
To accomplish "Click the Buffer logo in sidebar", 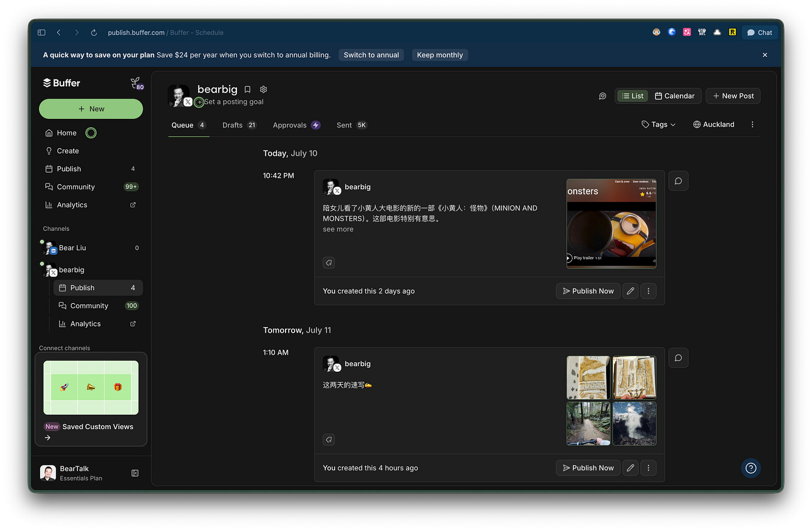I will click(62, 83).
